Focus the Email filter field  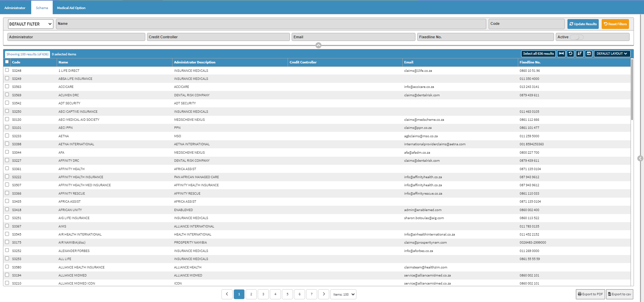[353, 37]
